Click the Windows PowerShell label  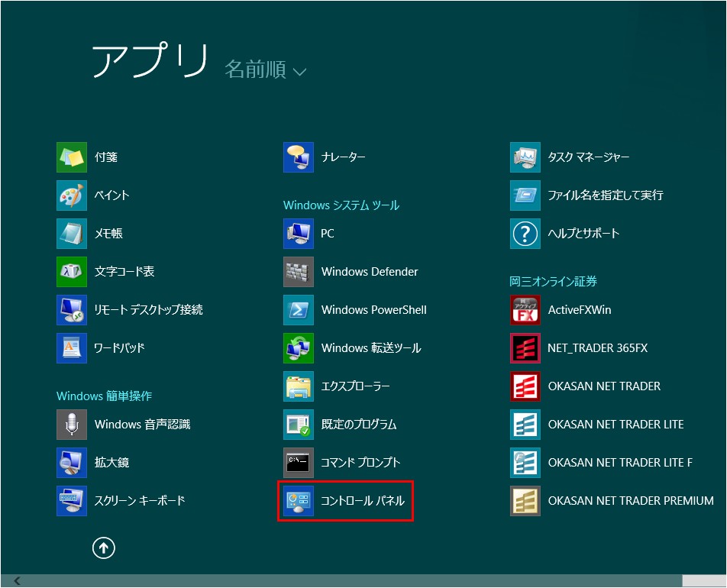coord(373,310)
